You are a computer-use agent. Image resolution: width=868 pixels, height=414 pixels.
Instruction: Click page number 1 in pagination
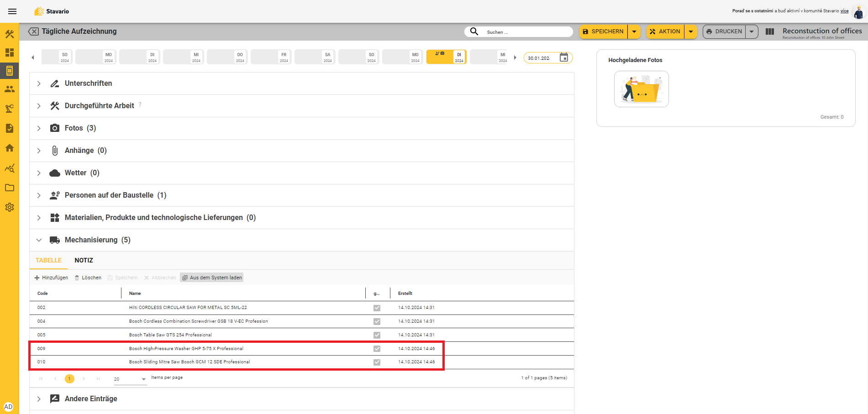[69, 379]
